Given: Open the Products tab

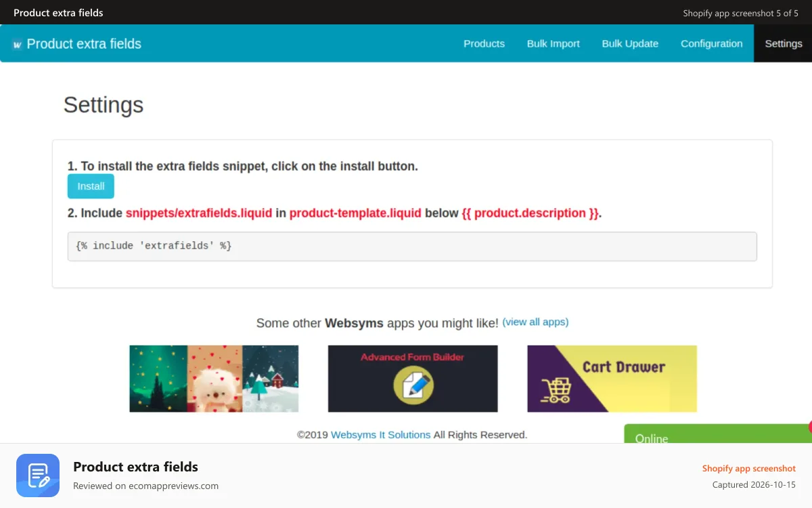Looking at the screenshot, I should (x=484, y=43).
